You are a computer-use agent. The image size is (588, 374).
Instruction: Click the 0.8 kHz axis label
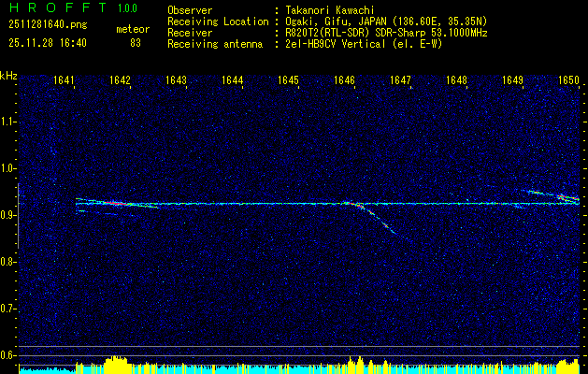coord(7,262)
